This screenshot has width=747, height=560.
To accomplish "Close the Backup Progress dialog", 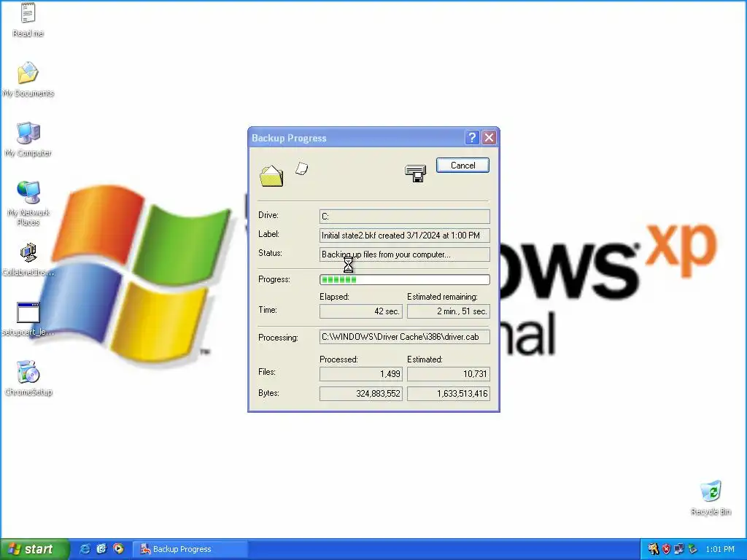I will click(489, 138).
